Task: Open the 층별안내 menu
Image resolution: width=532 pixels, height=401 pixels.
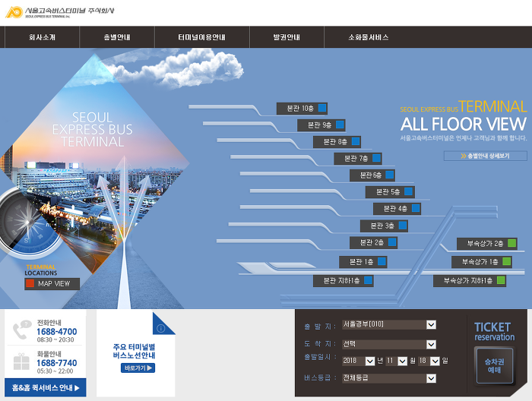Action: [117, 37]
